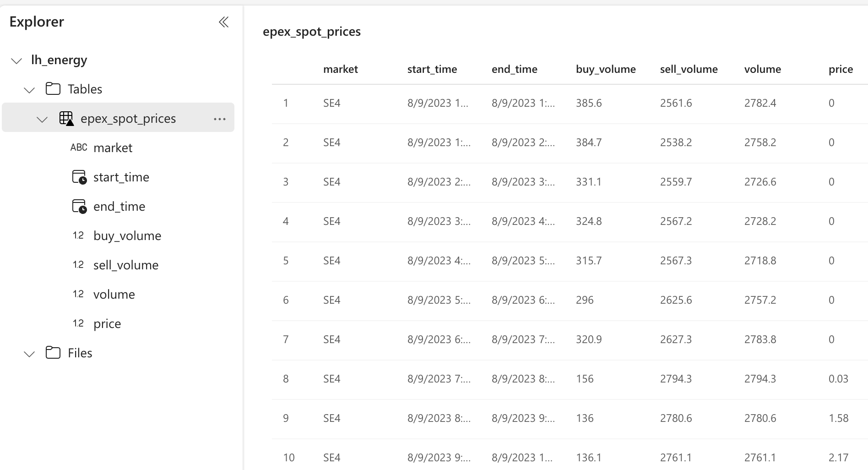This screenshot has width=868, height=470.
Task: Click the epex_spot_prices title above the grid
Action: [312, 32]
